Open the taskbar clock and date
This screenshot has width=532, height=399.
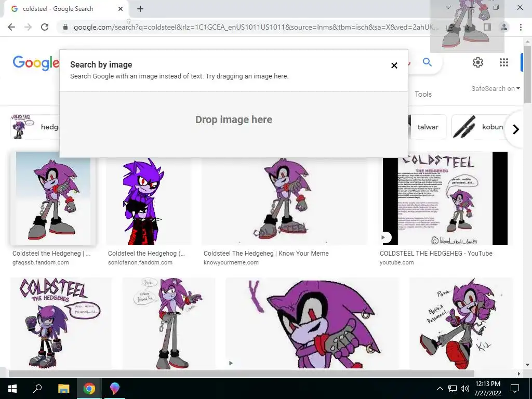(487, 389)
